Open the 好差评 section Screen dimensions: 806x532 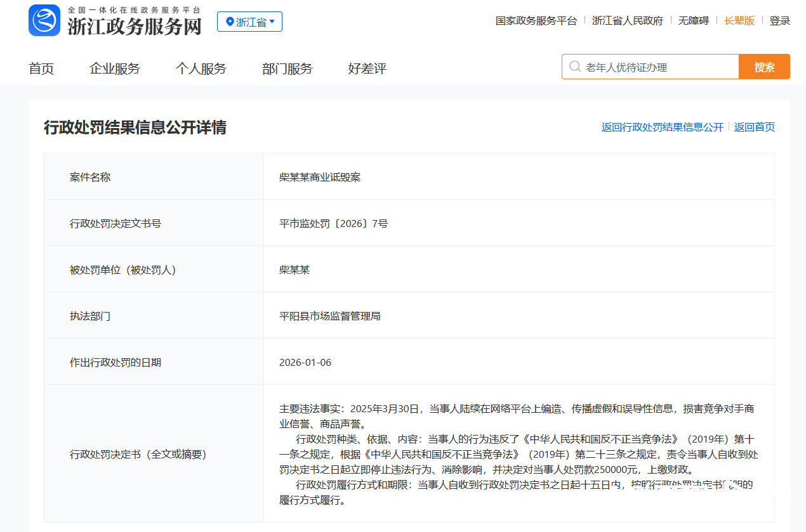point(367,68)
